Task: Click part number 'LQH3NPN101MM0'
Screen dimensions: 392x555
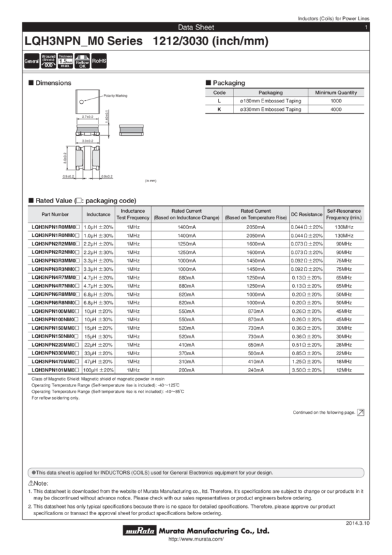Action: click(55, 370)
